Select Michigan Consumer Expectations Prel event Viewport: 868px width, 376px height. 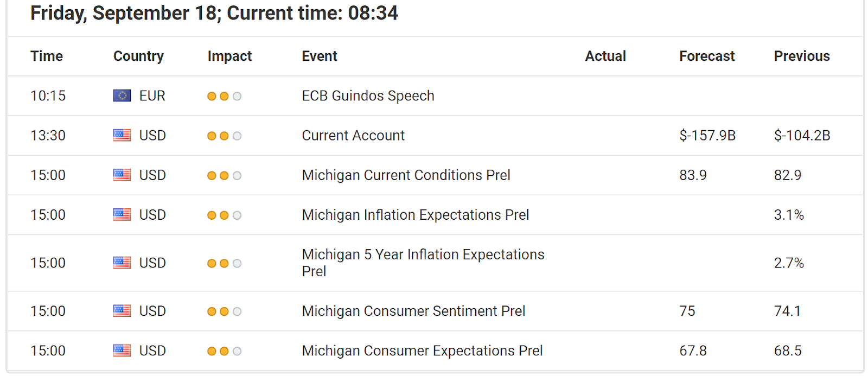pyautogui.click(x=422, y=350)
